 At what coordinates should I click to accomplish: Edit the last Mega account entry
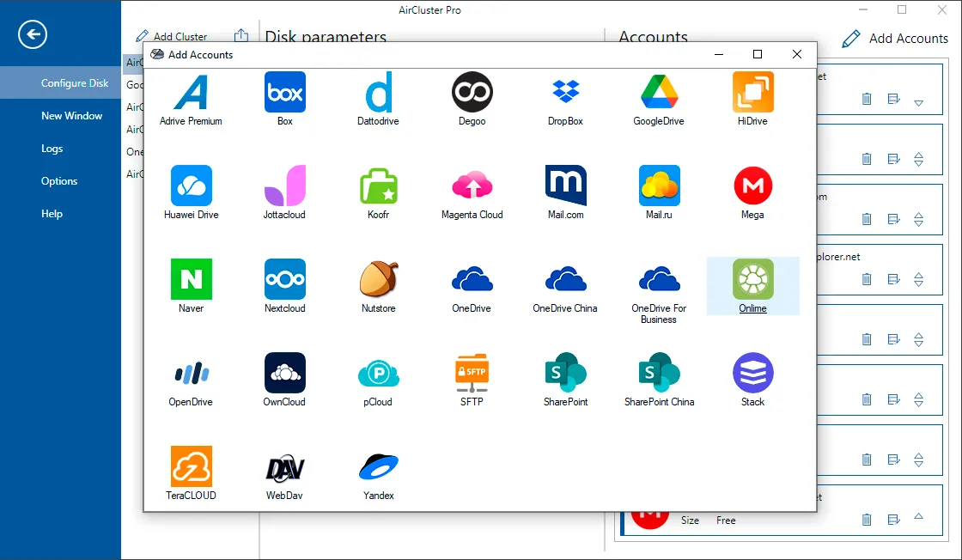[893, 520]
